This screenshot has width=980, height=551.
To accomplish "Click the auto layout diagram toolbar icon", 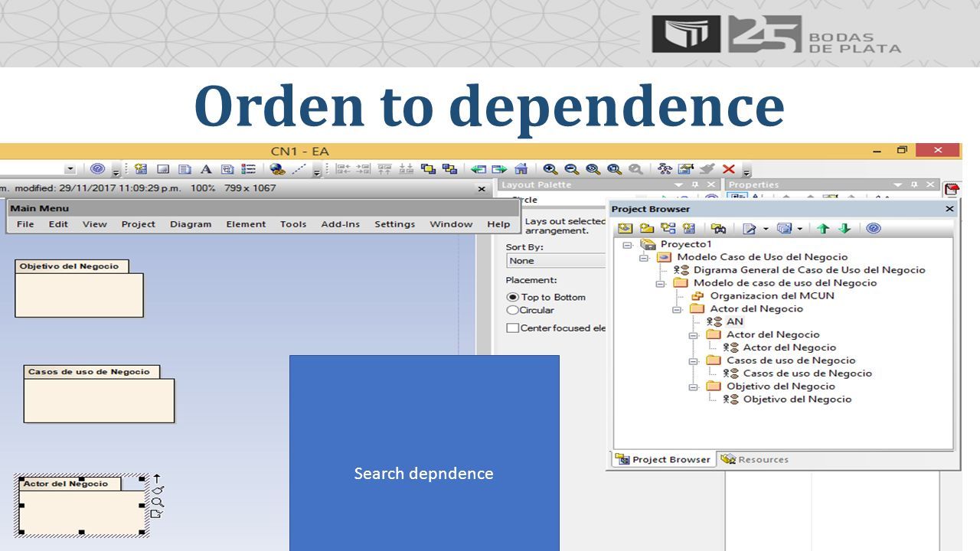I will click(665, 169).
